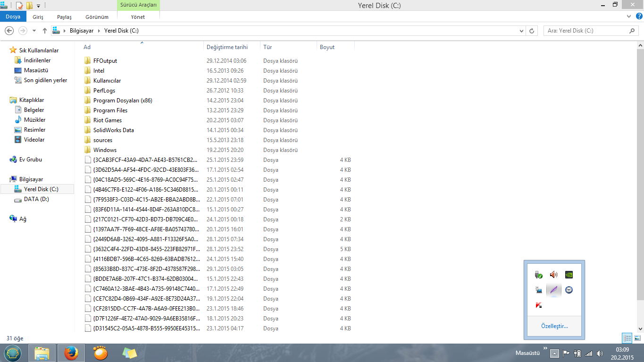Open Müzikler library

(34, 120)
